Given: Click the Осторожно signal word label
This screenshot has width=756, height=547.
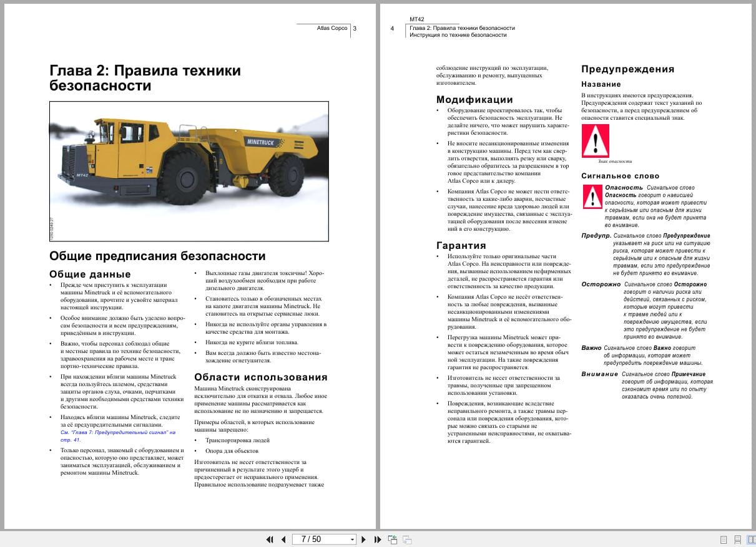Looking at the screenshot, I should pos(601,284).
